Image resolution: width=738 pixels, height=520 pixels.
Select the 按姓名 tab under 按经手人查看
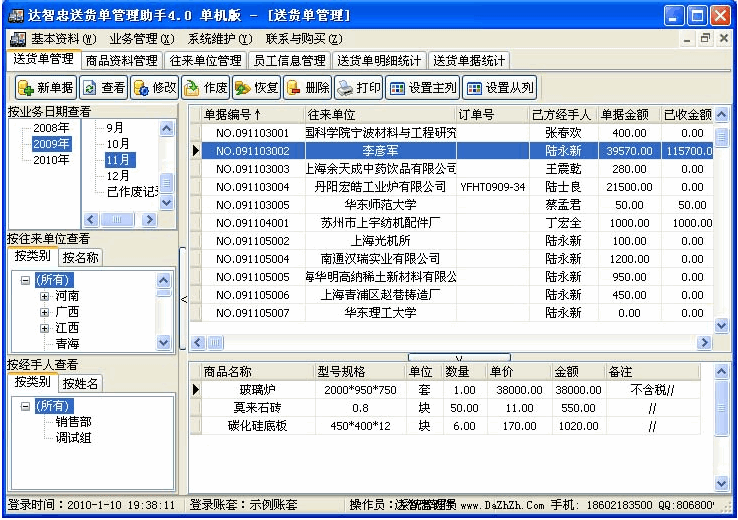point(80,384)
